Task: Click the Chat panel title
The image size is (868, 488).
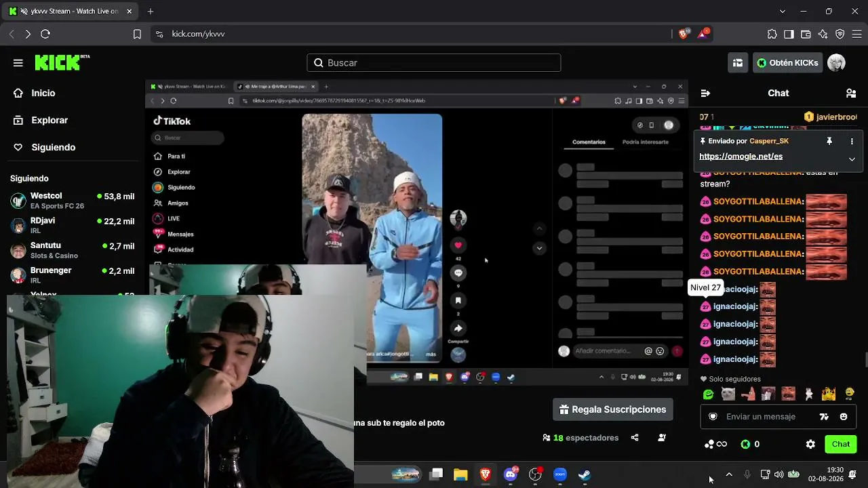Action: coord(778,93)
